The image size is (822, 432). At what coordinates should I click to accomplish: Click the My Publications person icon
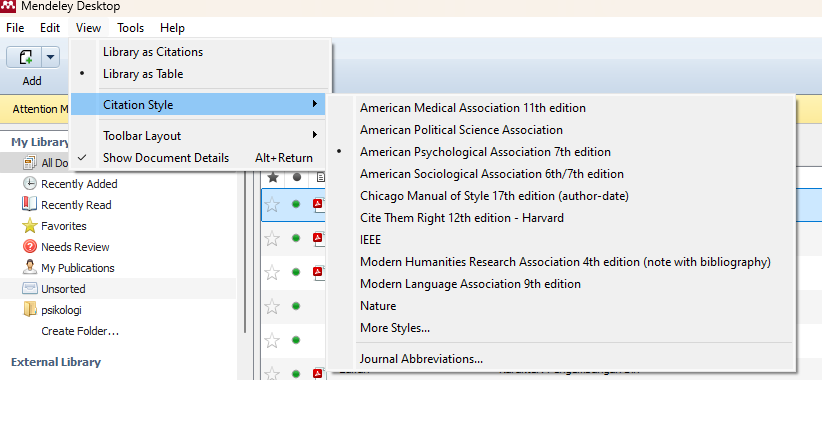[x=31, y=268]
